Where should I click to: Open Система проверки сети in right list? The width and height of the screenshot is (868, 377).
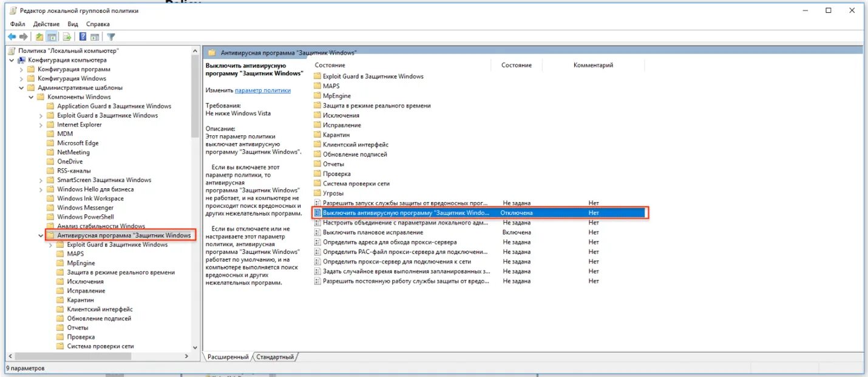(356, 183)
